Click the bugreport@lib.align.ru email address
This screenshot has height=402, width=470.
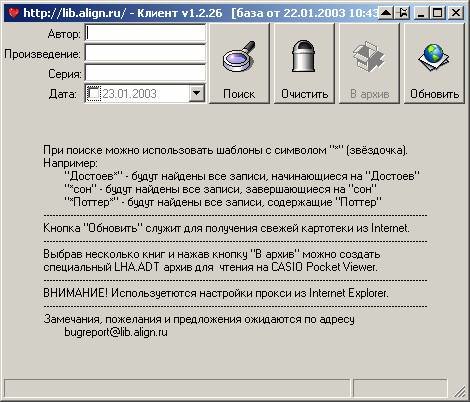pyautogui.click(x=116, y=332)
